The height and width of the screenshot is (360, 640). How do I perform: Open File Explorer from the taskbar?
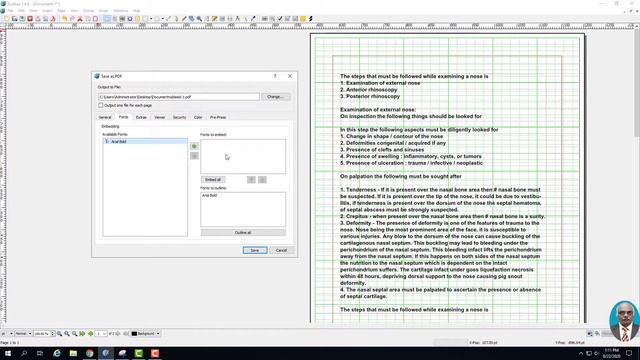tap(73, 353)
